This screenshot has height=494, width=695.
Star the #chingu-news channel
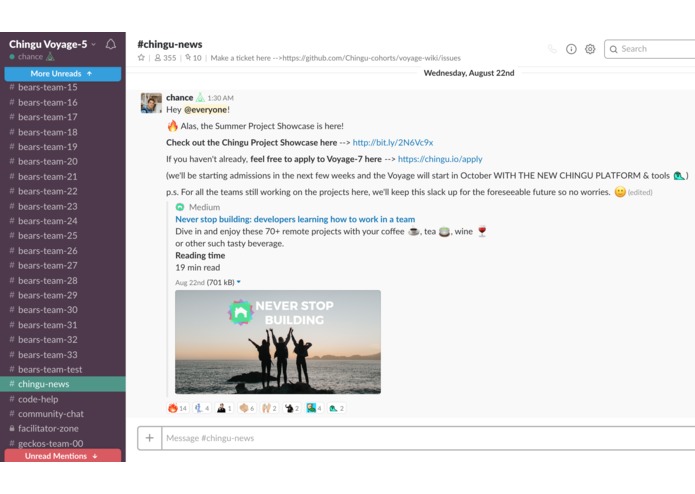[141, 58]
